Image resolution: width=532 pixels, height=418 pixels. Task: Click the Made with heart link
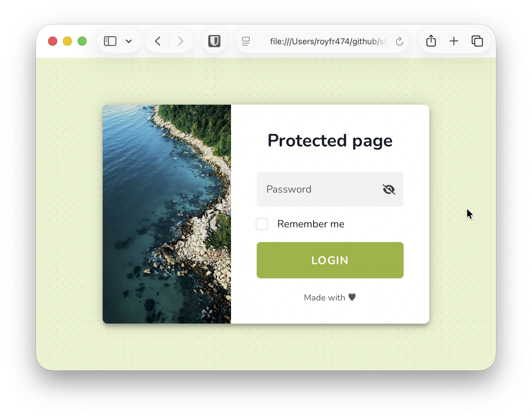[x=330, y=298]
